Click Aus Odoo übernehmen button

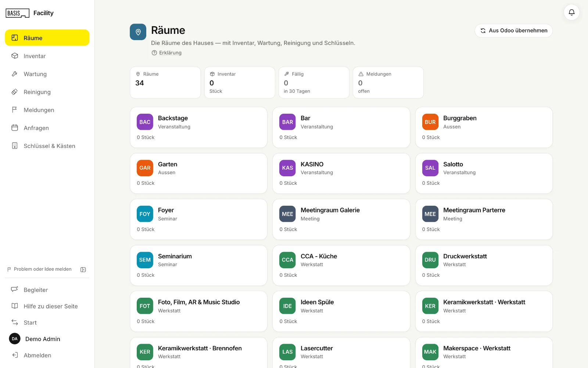click(x=513, y=31)
